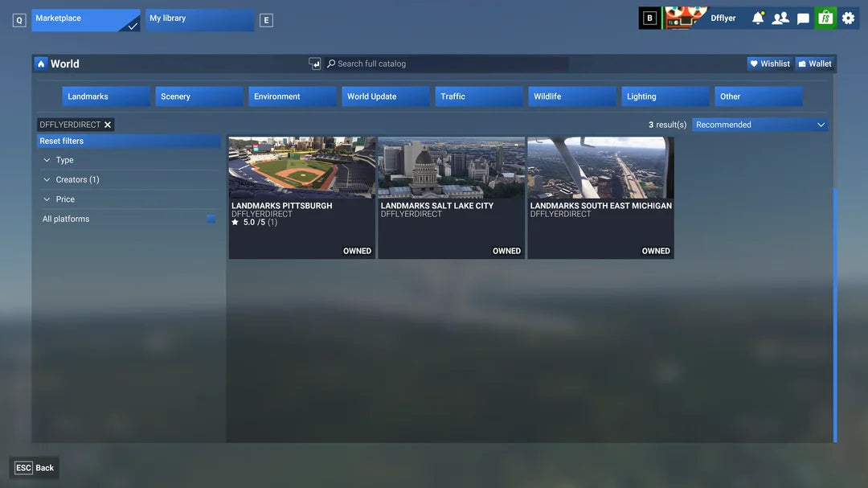Remove the DFFLYERDIRECT filter tag
This screenshot has height=488, width=868.
point(108,125)
